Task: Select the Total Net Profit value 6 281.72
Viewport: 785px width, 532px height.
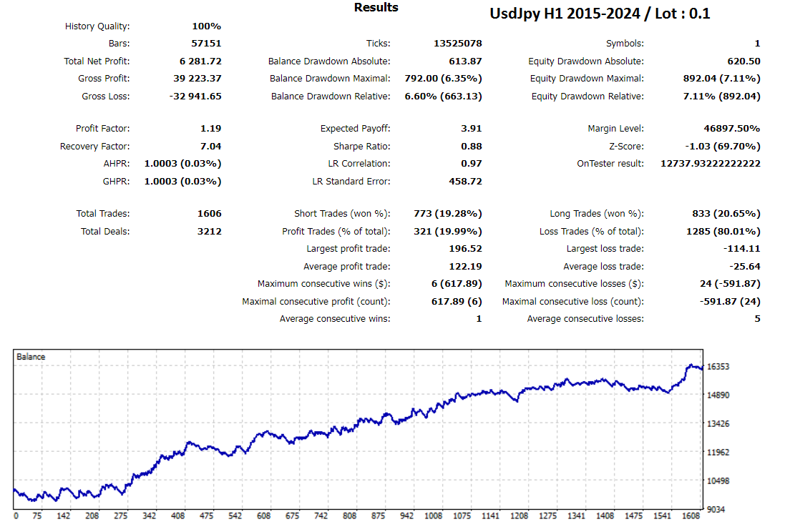Action: click(x=200, y=61)
